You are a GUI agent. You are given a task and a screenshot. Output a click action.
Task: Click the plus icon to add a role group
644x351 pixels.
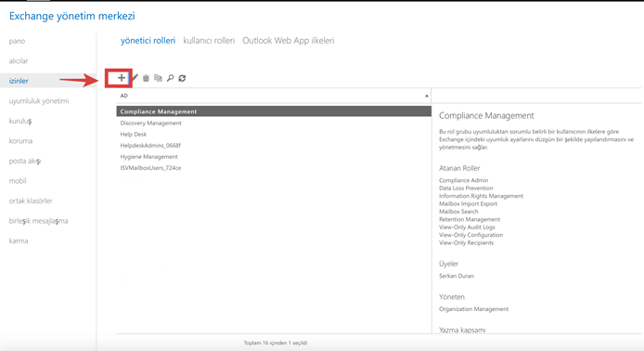122,78
